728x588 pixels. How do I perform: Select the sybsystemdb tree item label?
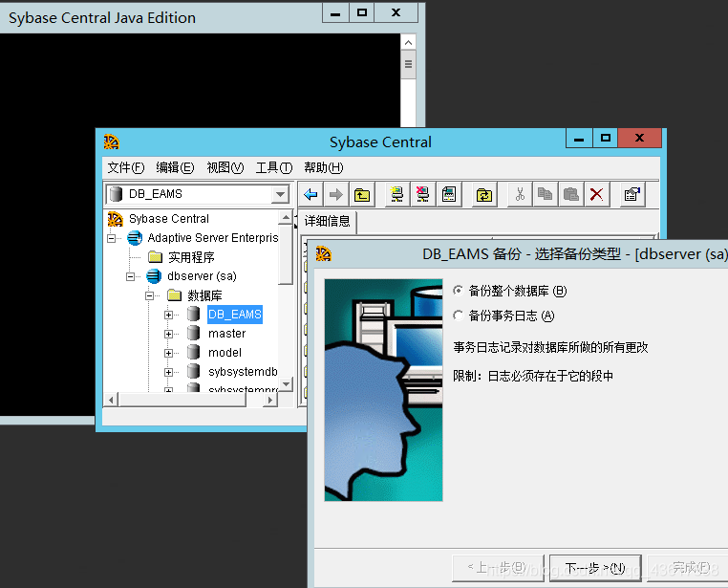243,371
